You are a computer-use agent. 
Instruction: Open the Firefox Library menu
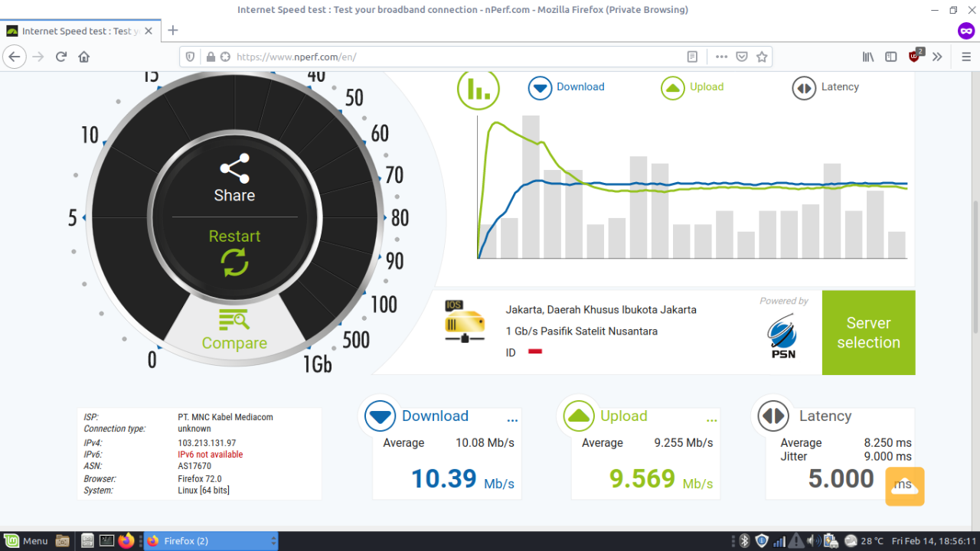click(868, 57)
